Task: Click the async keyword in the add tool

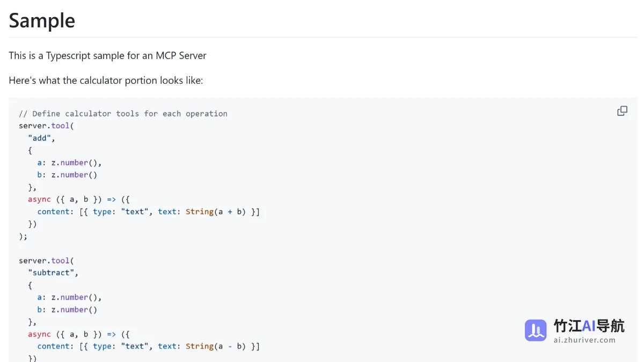Action: point(39,199)
